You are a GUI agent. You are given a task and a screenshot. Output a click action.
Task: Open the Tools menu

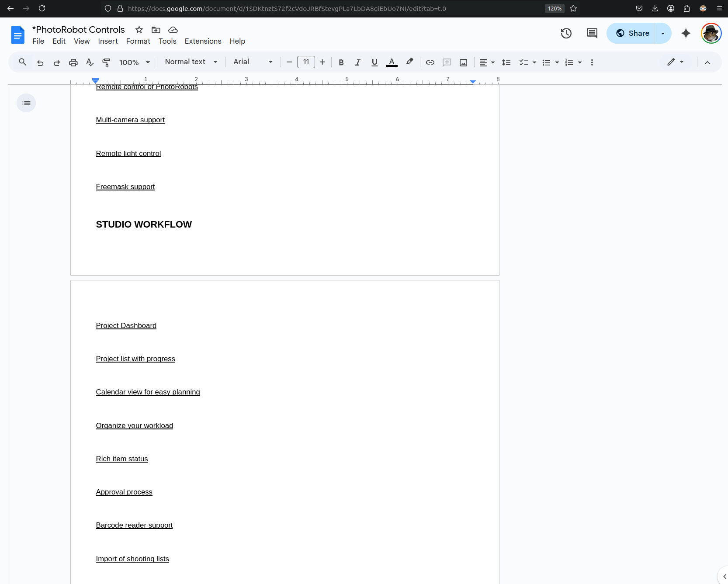pyautogui.click(x=167, y=41)
